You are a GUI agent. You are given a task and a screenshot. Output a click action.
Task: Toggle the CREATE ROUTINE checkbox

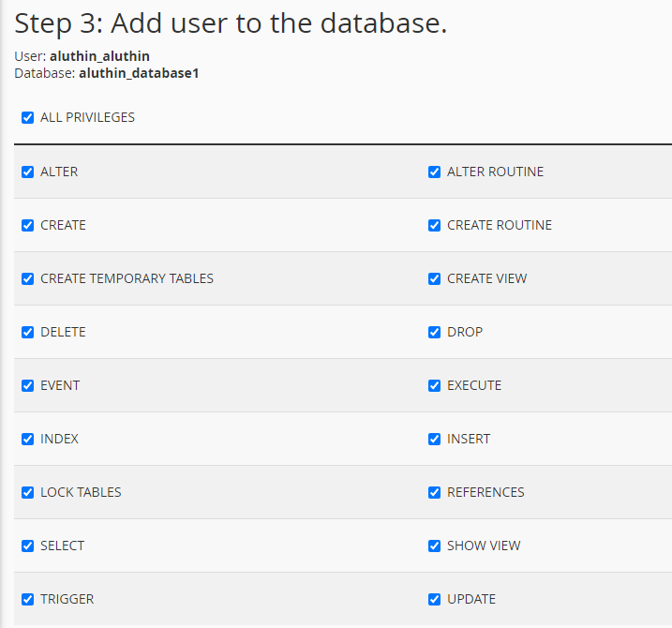coord(435,226)
